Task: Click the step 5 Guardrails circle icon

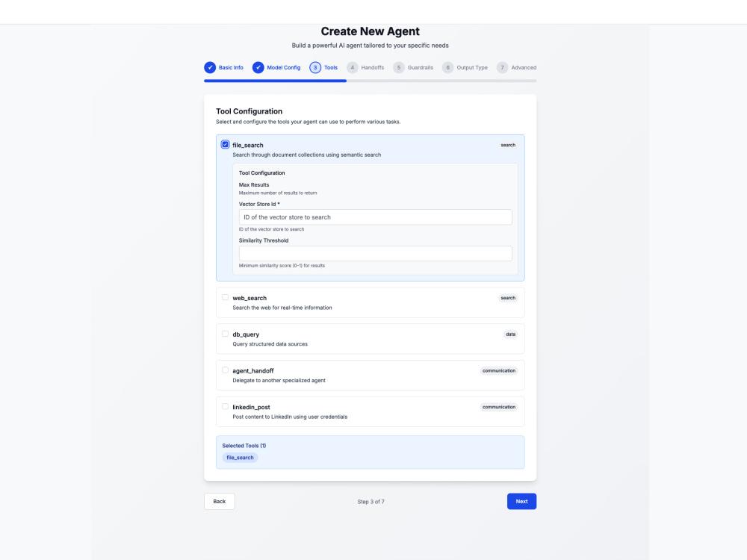Action: coord(399,68)
